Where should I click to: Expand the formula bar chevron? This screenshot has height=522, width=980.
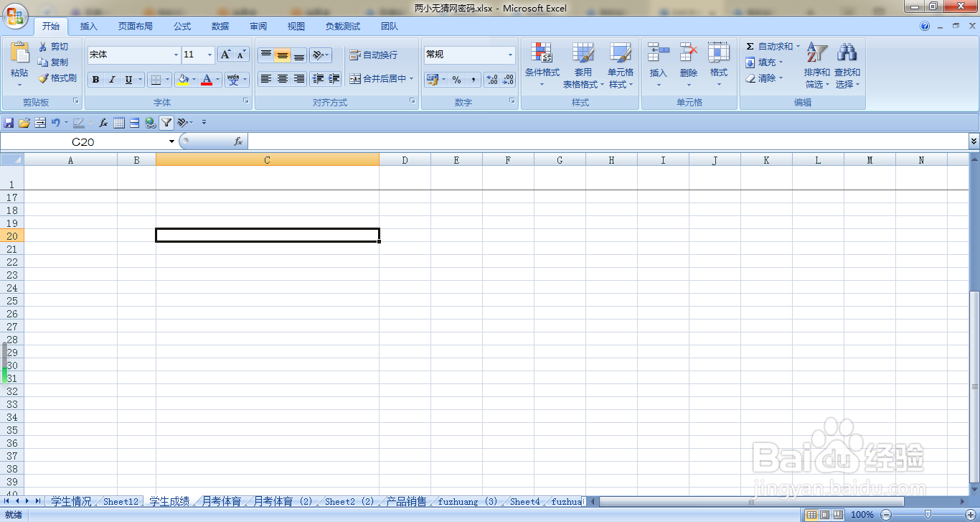[x=974, y=141]
